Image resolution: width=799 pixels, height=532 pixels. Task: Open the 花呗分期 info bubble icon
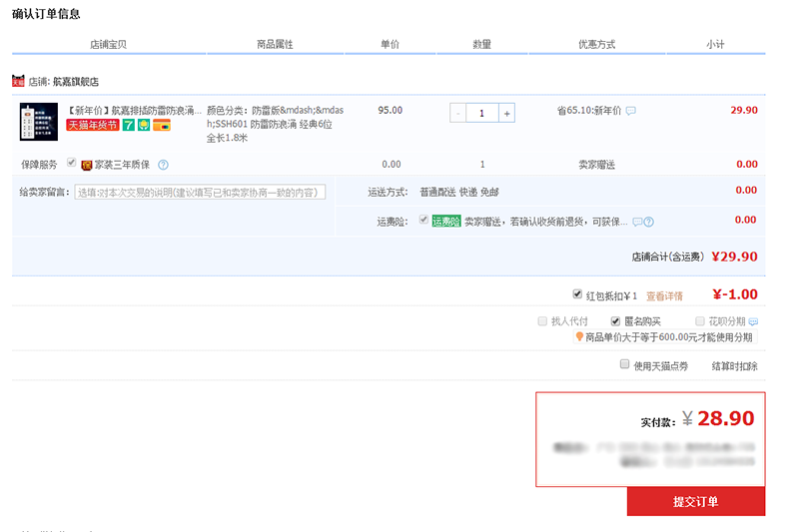(x=754, y=321)
